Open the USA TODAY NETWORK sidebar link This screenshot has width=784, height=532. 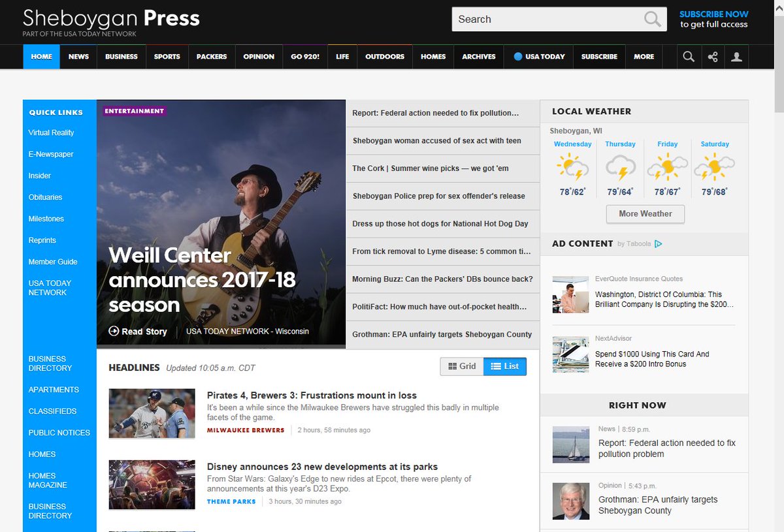50,288
